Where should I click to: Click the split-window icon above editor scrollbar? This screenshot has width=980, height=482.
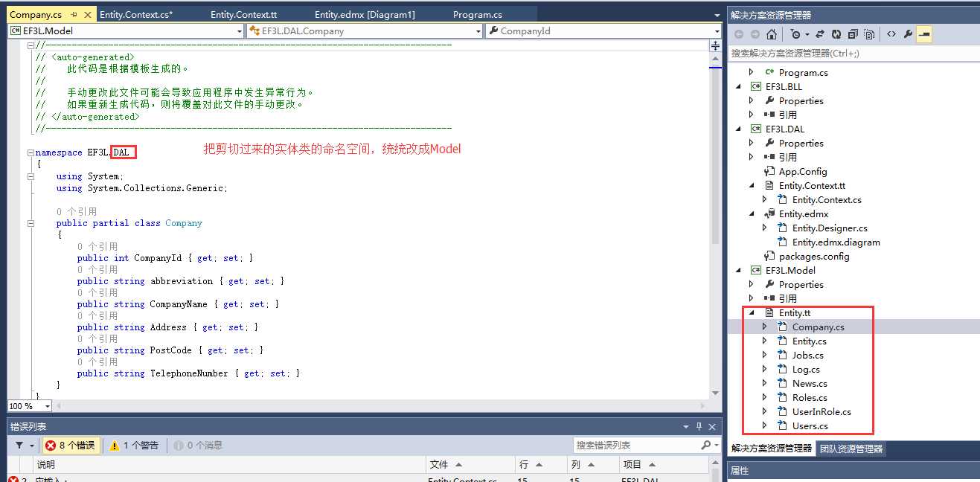pyautogui.click(x=716, y=45)
